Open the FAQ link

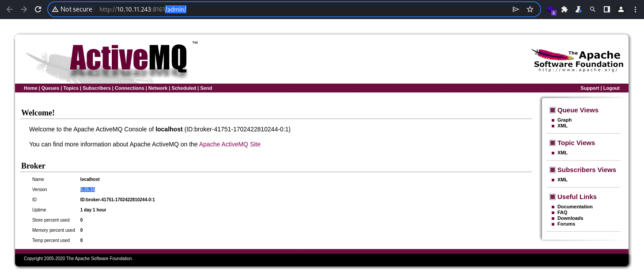562,212
